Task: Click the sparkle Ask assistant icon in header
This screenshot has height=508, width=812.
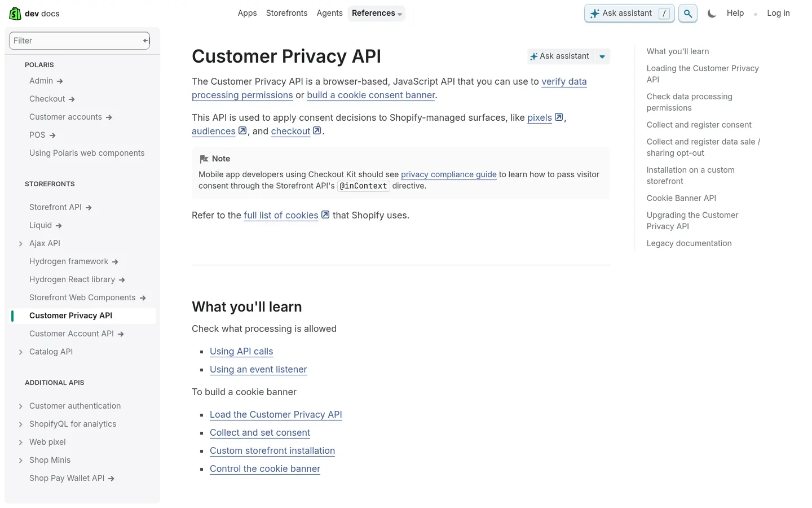Action: pyautogui.click(x=594, y=13)
